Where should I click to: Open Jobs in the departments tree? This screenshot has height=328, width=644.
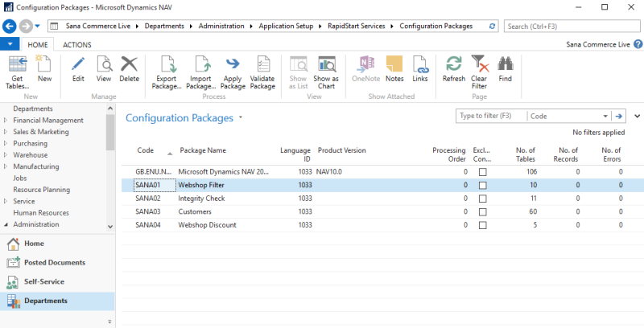pyautogui.click(x=19, y=178)
